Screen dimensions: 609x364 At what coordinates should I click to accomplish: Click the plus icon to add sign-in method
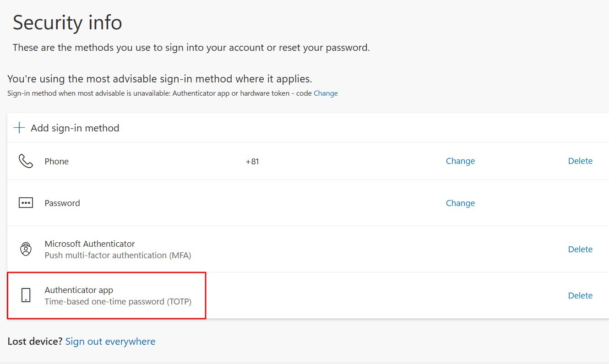[19, 128]
